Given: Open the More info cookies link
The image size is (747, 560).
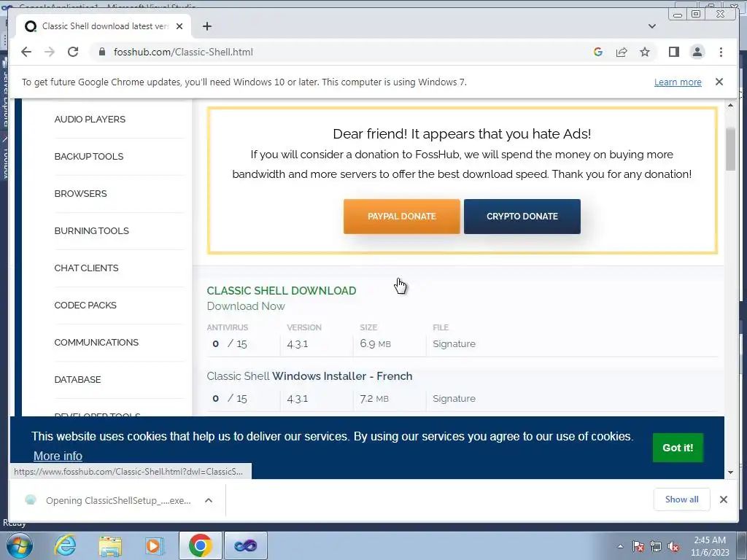Looking at the screenshot, I should pos(58,456).
